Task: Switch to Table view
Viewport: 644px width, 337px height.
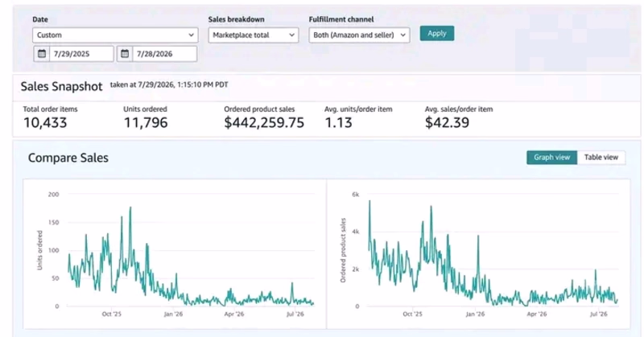Action: [x=601, y=157]
